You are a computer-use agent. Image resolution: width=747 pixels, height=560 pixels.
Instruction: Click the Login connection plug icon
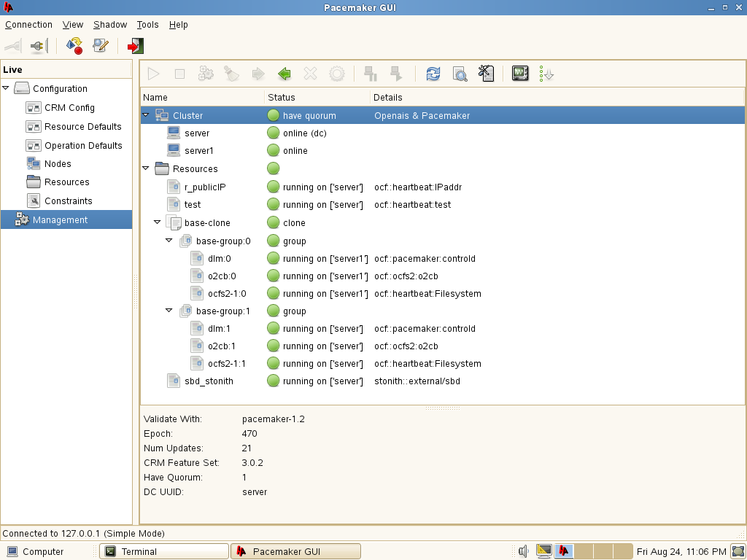pos(13,46)
